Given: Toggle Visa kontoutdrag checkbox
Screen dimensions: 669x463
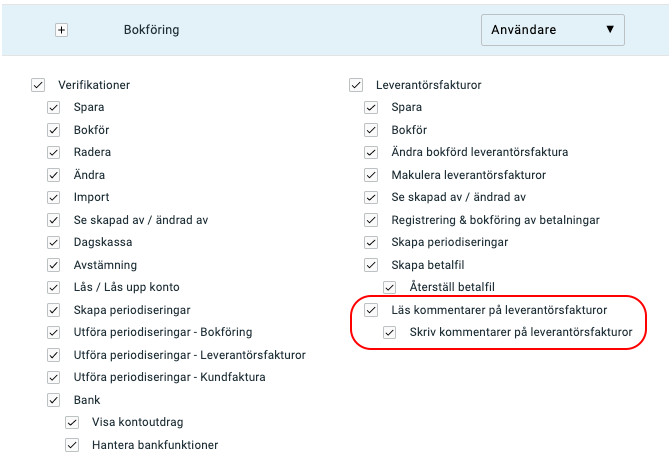Looking at the screenshot, I should (x=72, y=422).
